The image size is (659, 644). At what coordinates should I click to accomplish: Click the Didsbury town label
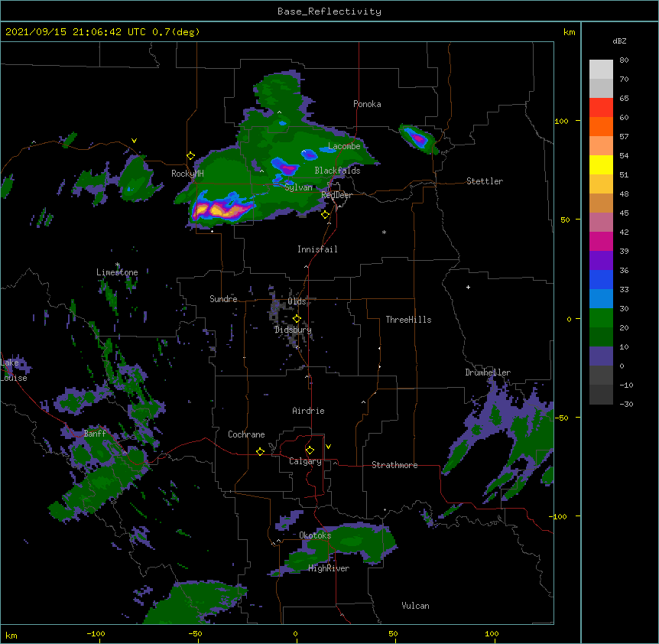coord(293,330)
